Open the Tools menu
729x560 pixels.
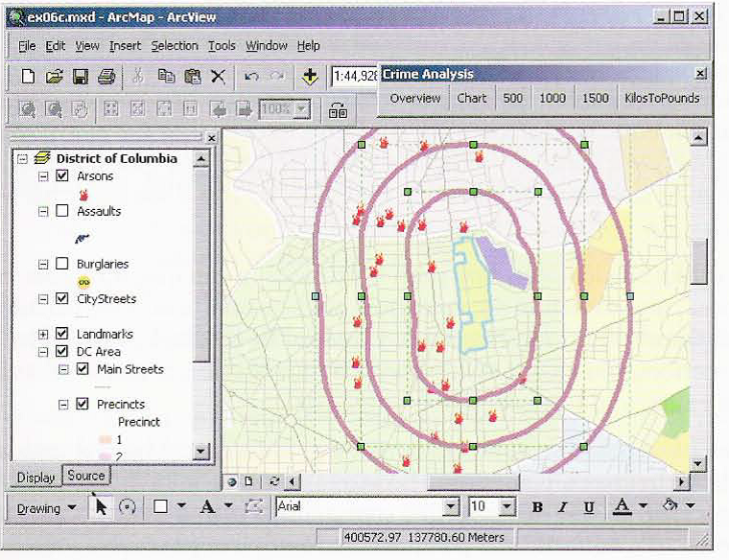[222, 45]
